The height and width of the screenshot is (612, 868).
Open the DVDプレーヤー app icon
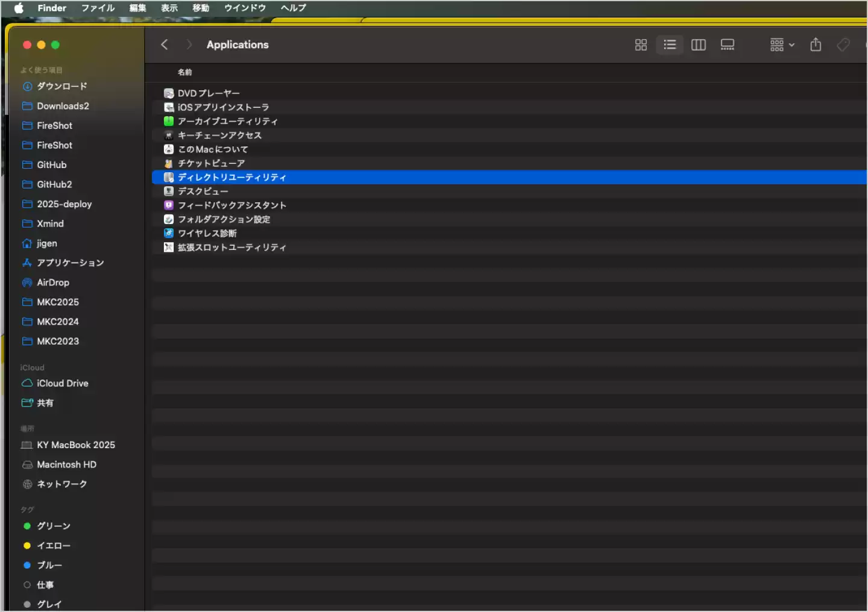(x=169, y=93)
